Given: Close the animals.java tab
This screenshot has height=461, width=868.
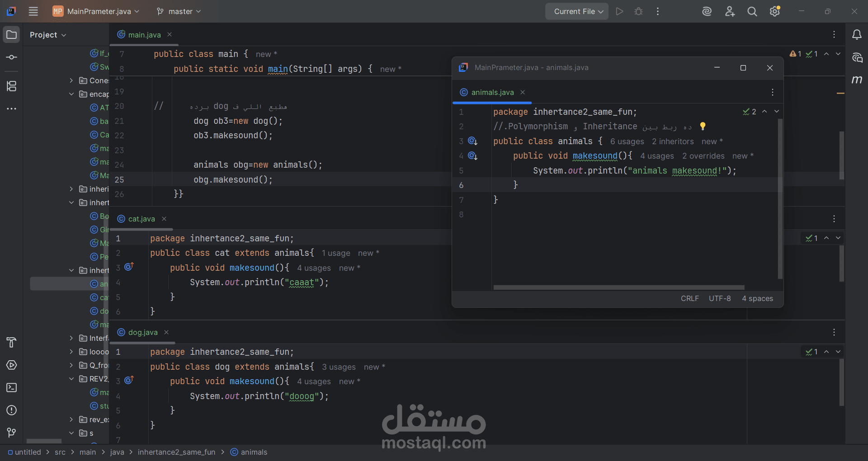Looking at the screenshot, I should point(523,92).
